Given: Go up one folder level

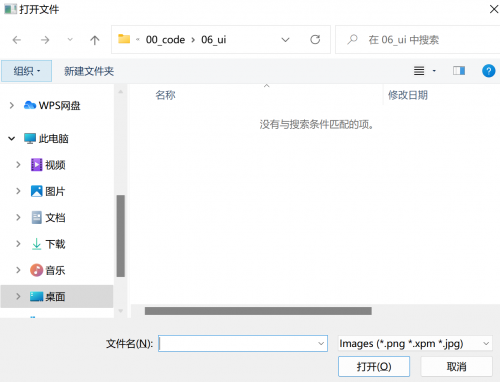Looking at the screenshot, I should click(x=95, y=40).
